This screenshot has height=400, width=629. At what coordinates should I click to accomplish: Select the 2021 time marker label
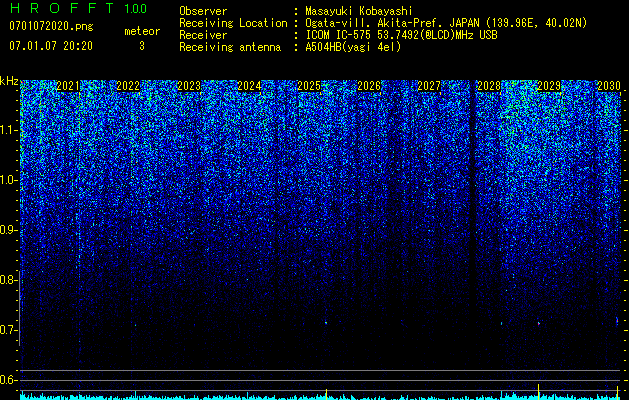click(68, 86)
